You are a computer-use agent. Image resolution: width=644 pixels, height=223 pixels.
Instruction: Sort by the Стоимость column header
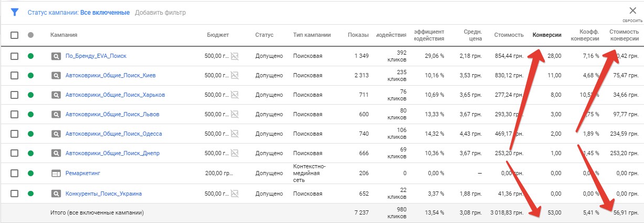coord(509,35)
